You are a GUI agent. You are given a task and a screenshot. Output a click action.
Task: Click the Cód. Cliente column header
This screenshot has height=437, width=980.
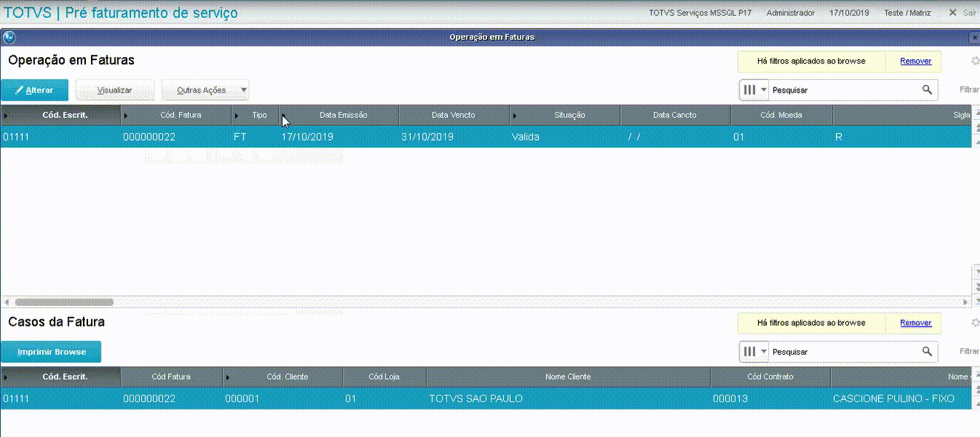[283, 377]
